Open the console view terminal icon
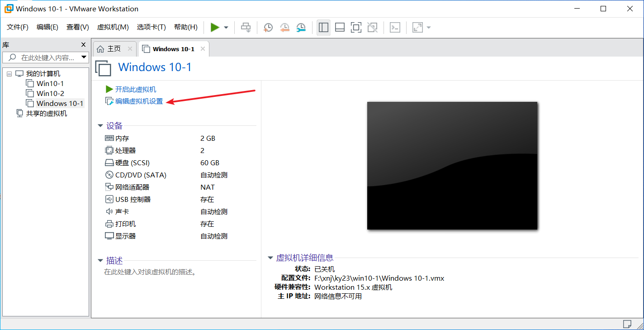 (395, 28)
